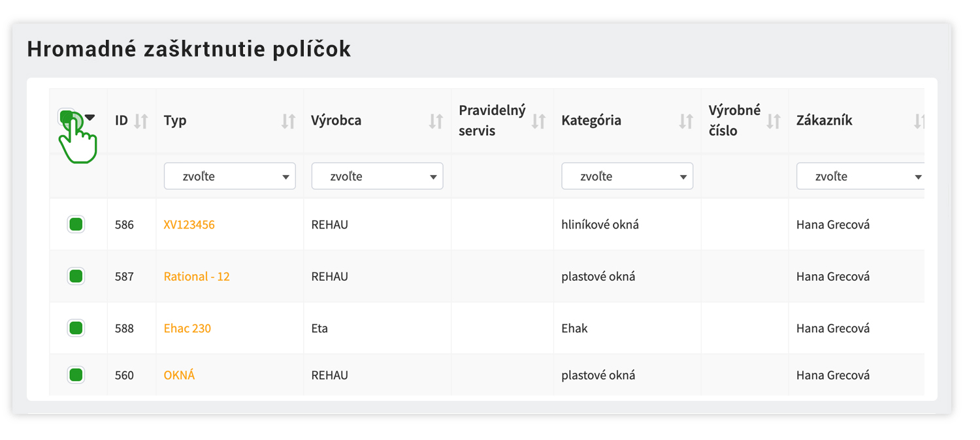Toggle the select-all checkbox in header

(x=66, y=118)
